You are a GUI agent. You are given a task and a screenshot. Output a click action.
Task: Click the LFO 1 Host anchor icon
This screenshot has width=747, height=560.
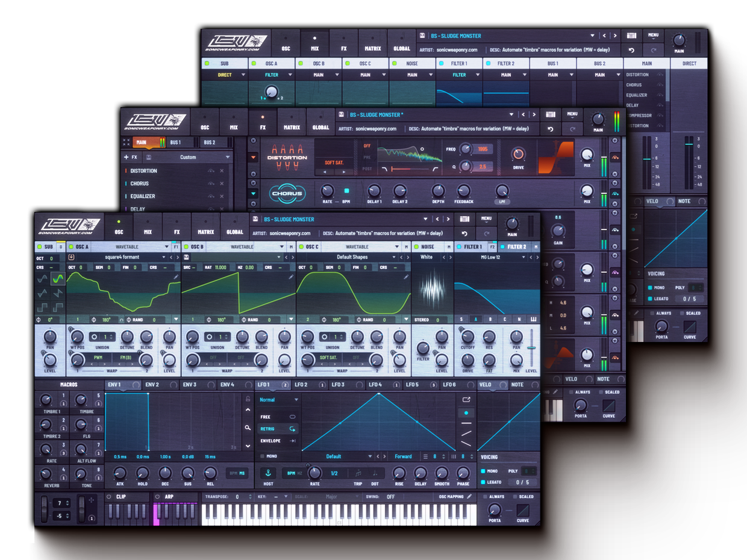(269, 473)
